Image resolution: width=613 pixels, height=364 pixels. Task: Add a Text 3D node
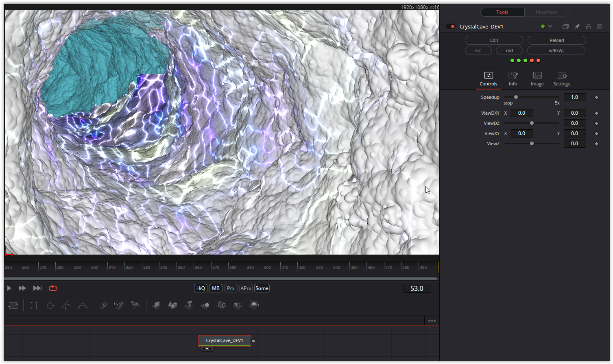click(189, 305)
